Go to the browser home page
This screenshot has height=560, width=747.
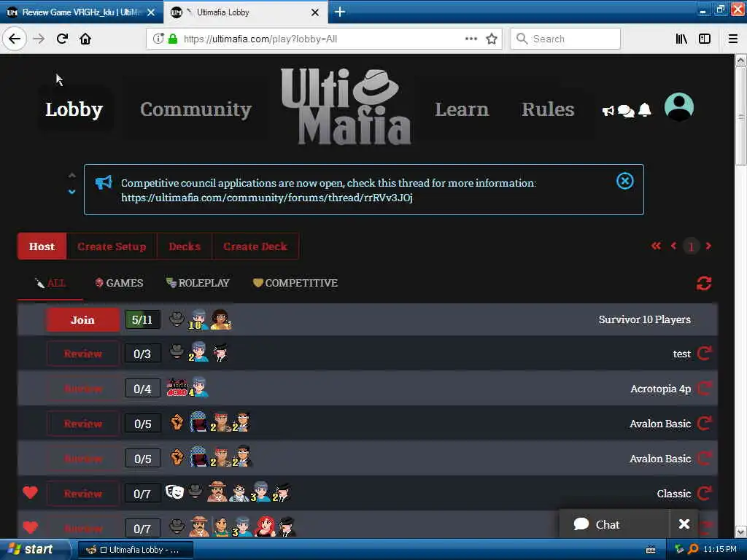coord(85,39)
